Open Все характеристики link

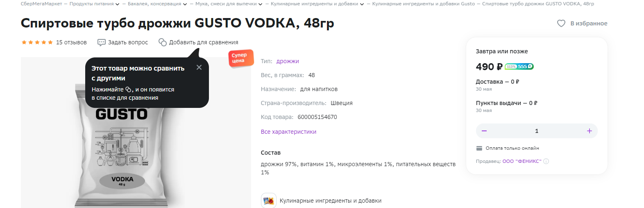coord(288,132)
